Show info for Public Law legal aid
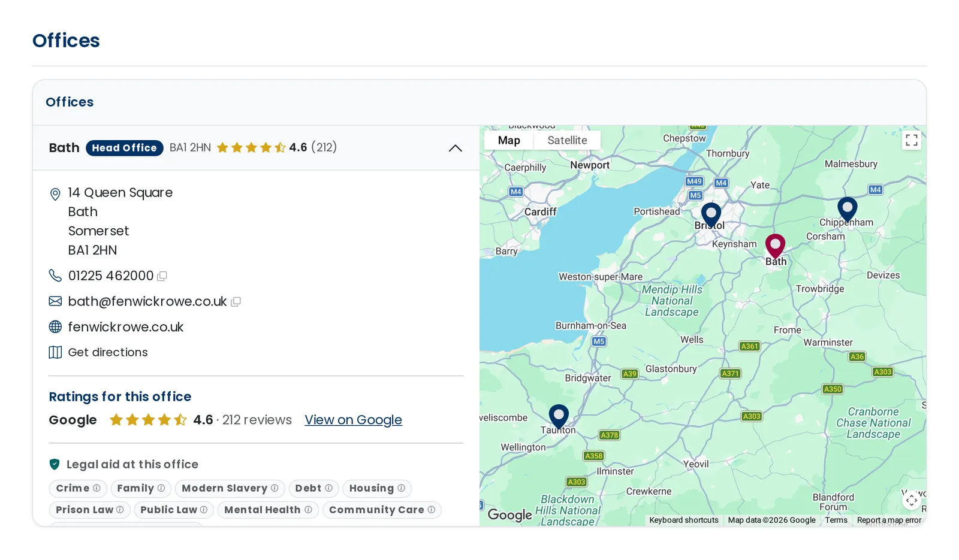 204,510
